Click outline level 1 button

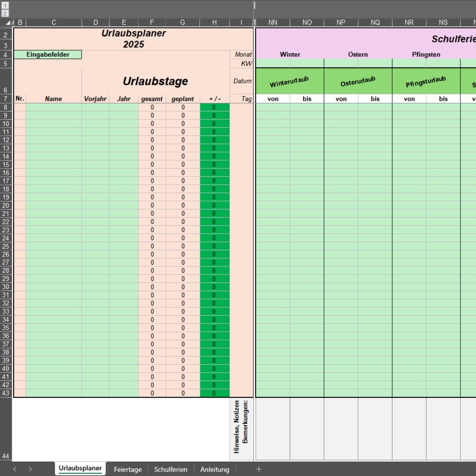pos(5,5)
